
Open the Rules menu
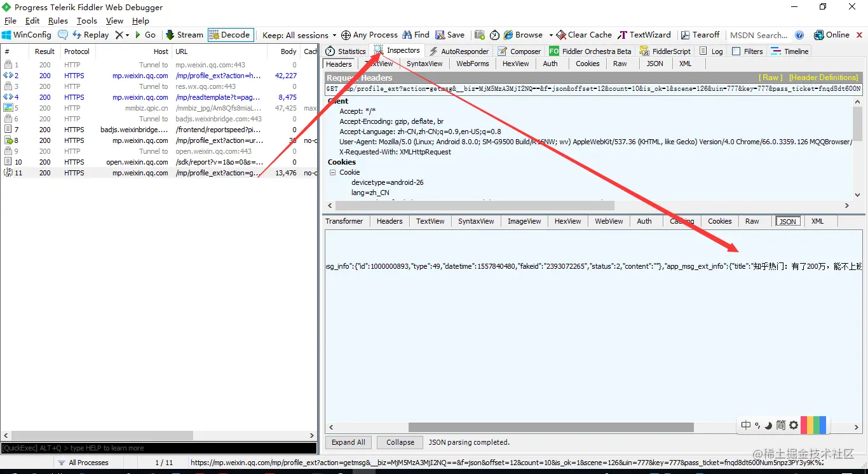click(x=58, y=21)
